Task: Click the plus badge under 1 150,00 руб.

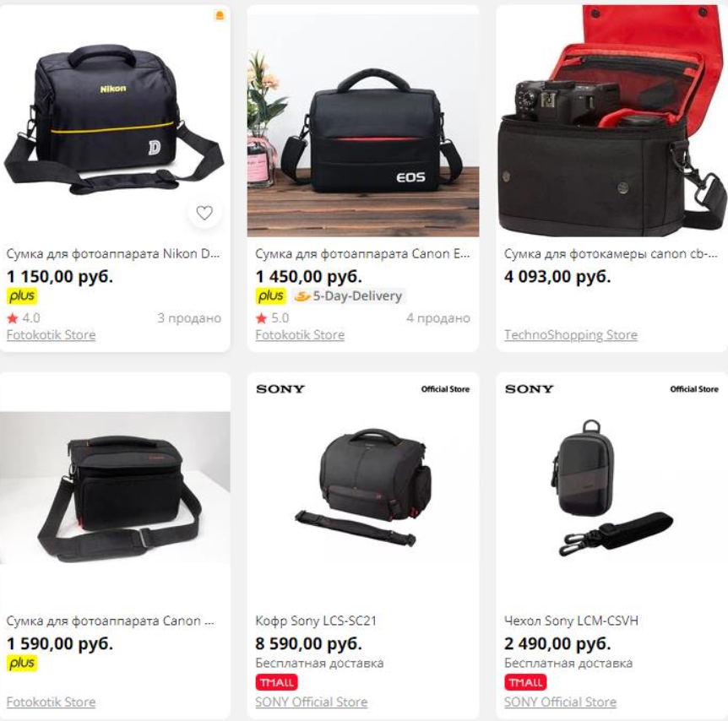Action: tap(22, 295)
